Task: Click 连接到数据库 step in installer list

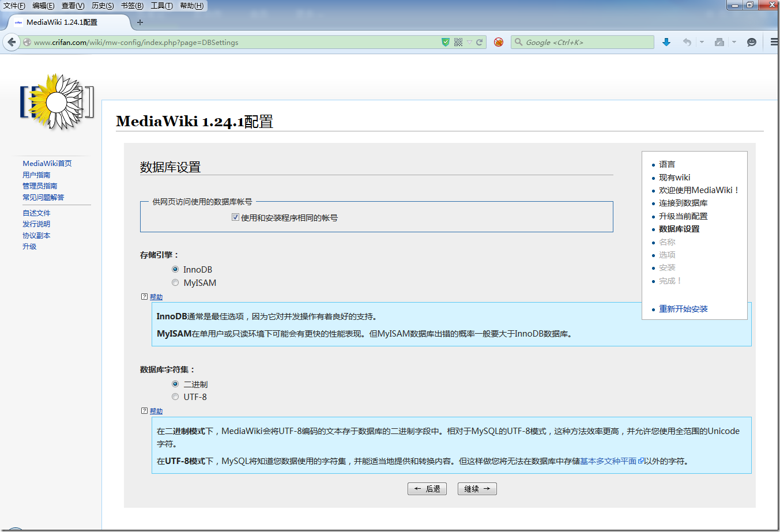Action: 683,203
